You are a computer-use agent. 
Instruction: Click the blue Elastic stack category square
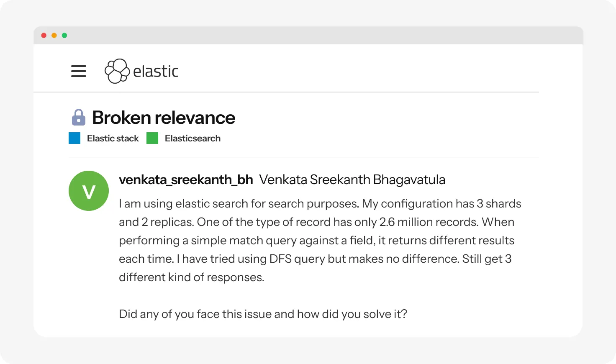coord(74,138)
